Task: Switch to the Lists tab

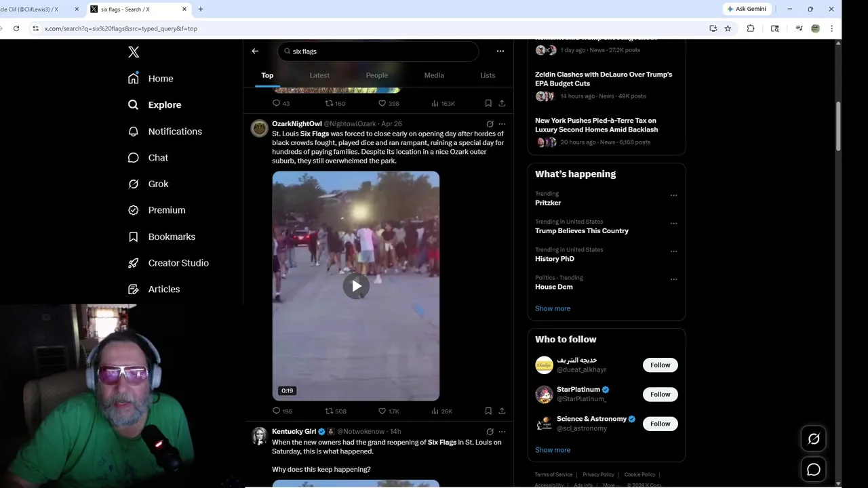Action: coord(488,75)
